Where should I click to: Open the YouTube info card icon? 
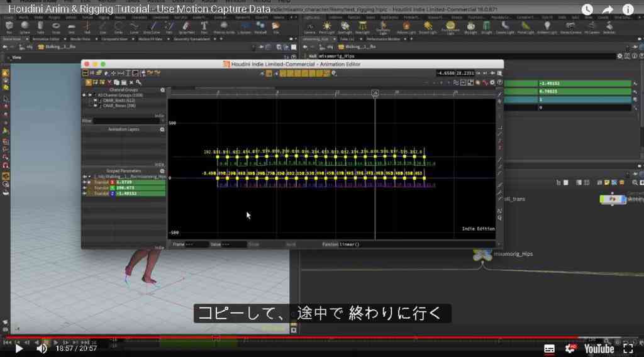coord(628,9)
